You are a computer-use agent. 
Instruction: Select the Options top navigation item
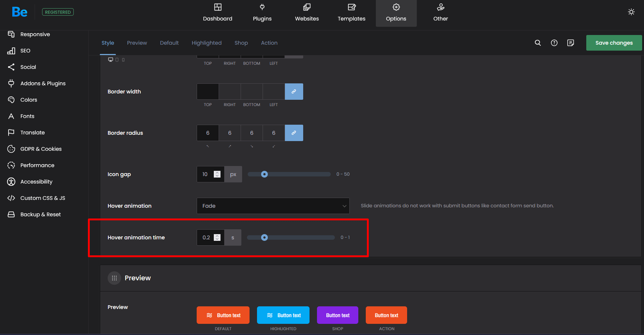396,13
